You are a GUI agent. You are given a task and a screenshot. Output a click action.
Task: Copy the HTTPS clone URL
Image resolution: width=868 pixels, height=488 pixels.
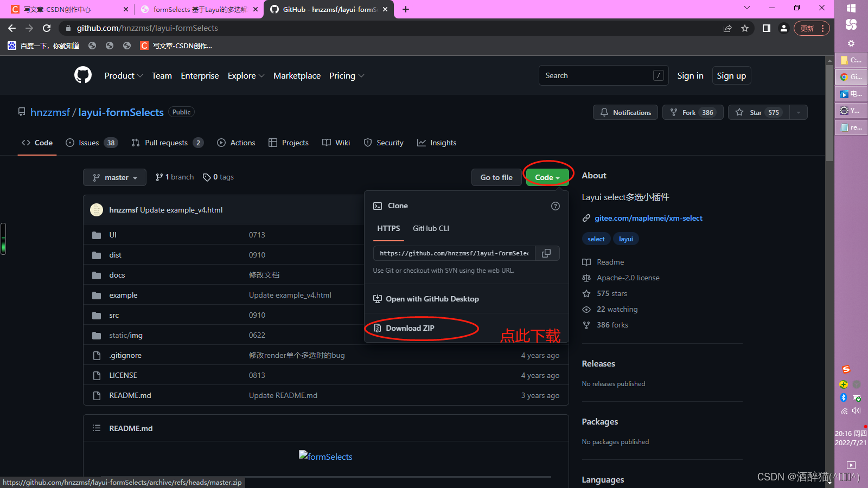click(547, 253)
